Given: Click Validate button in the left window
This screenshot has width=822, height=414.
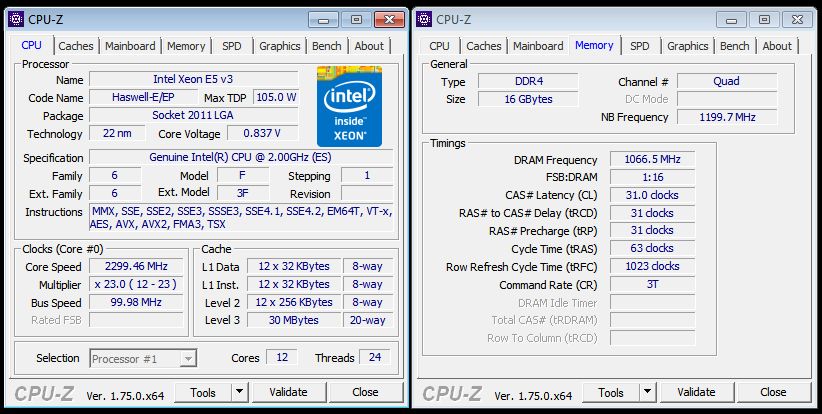Looking at the screenshot, I should pyautogui.click(x=288, y=392).
